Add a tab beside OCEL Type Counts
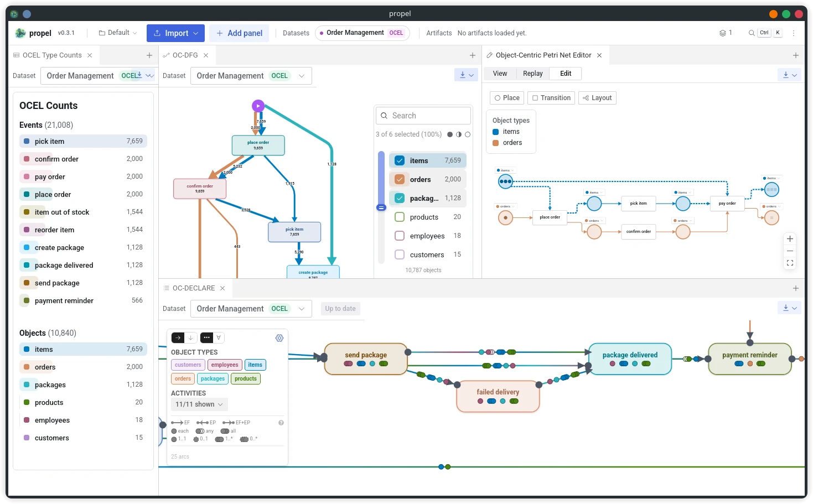813x504 pixels. tap(149, 55)
